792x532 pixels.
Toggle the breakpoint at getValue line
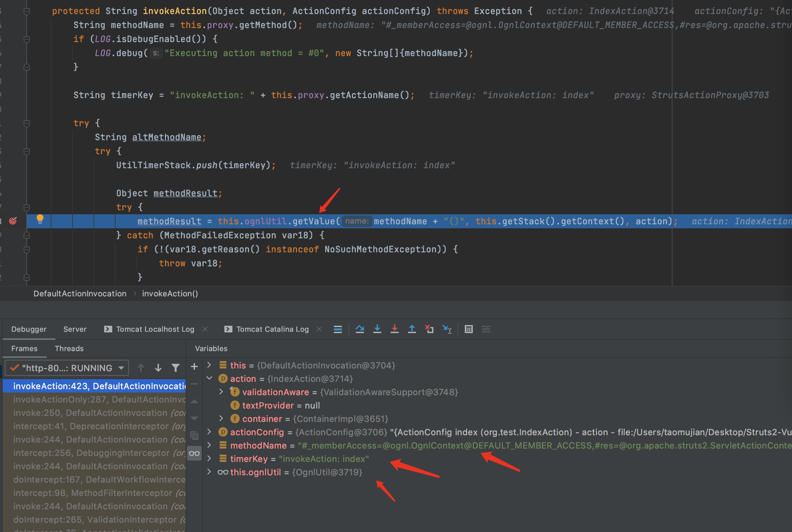coord(13,221)
